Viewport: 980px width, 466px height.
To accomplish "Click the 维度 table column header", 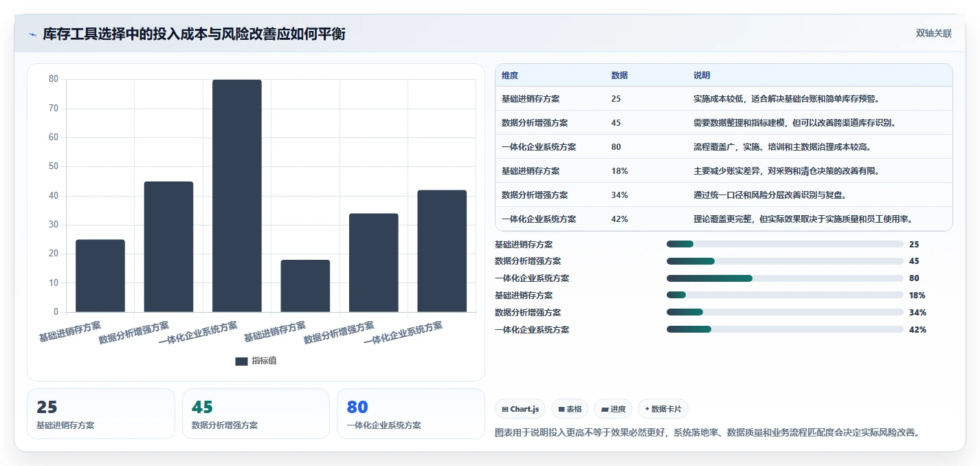I will [x=510, y=75].
